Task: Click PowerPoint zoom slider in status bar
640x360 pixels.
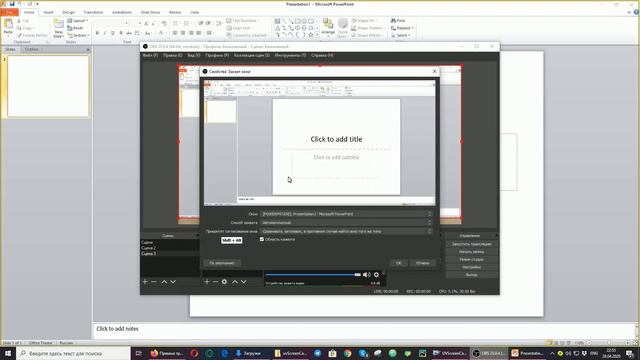Action: pos(609,343)
